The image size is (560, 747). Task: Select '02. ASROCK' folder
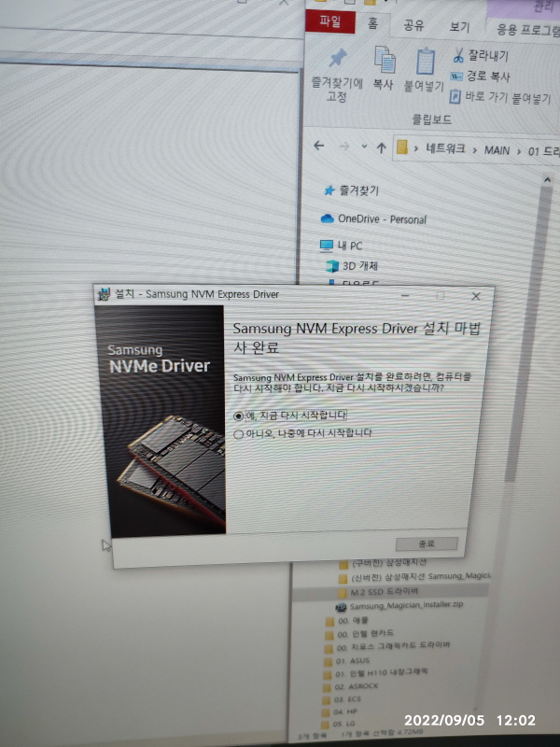pos(350,686)
